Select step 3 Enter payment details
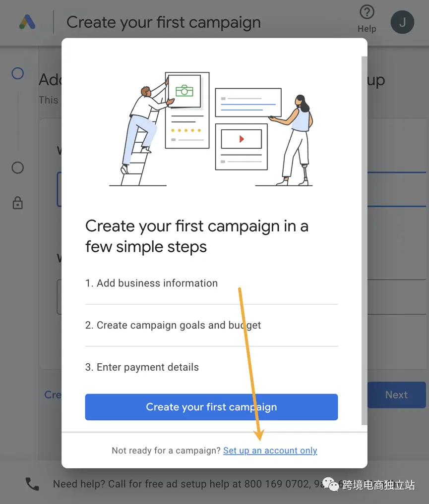The width and height of the screenshot is (429, 504). click(x=142, y=367)
